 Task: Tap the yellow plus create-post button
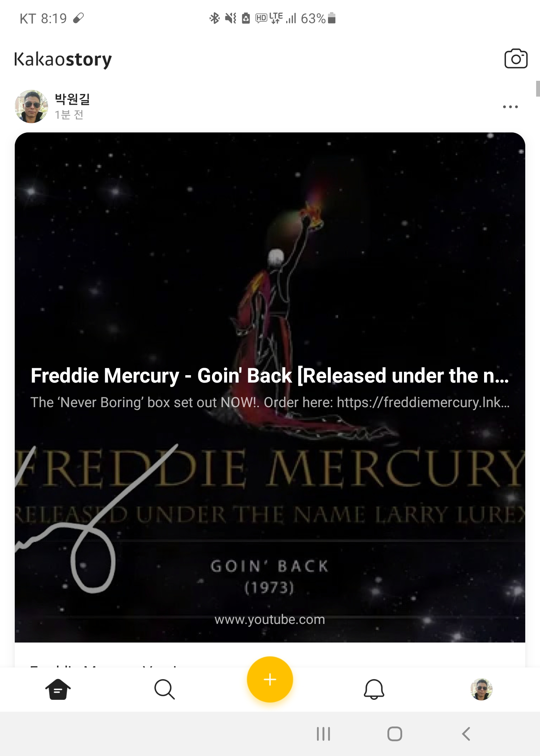270,679
